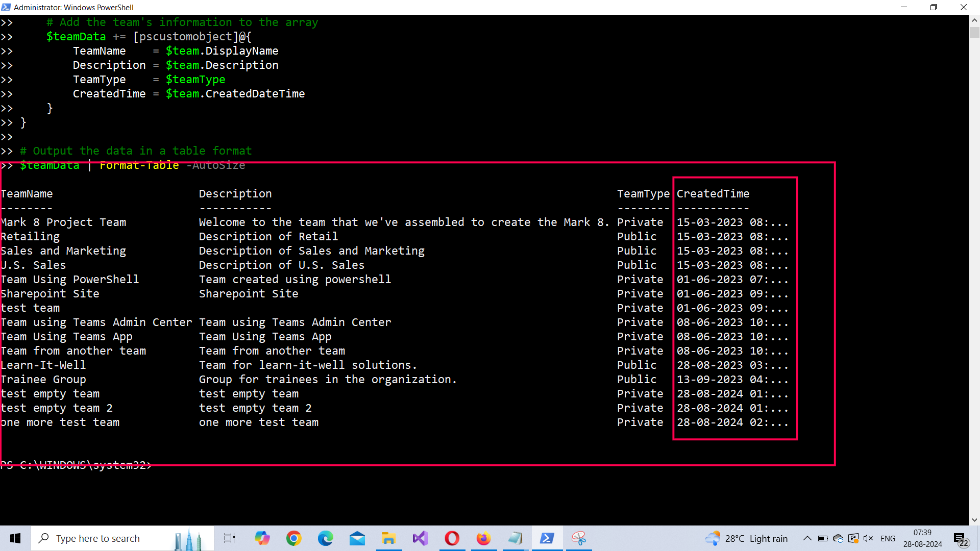Image resolution: width=980 pixels, height=551 pixels.
Task: Toggle Task View on the taskbar
Action: pos(229,538)
